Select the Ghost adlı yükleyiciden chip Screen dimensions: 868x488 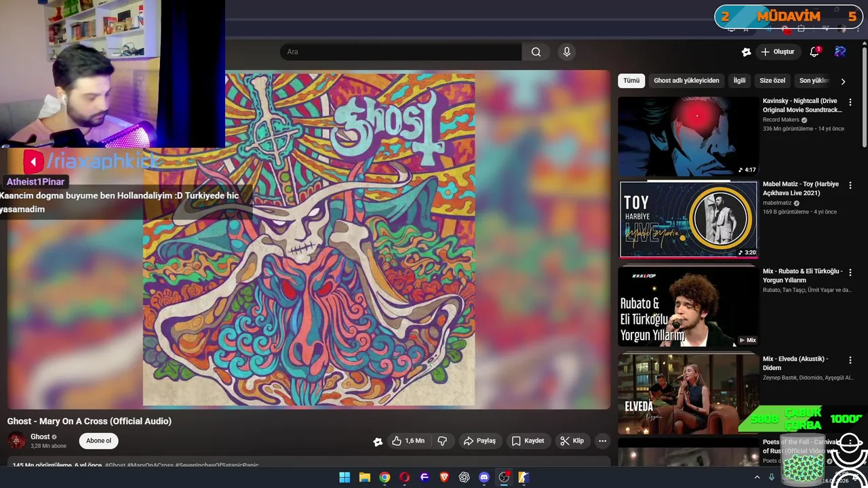point(686,81)
